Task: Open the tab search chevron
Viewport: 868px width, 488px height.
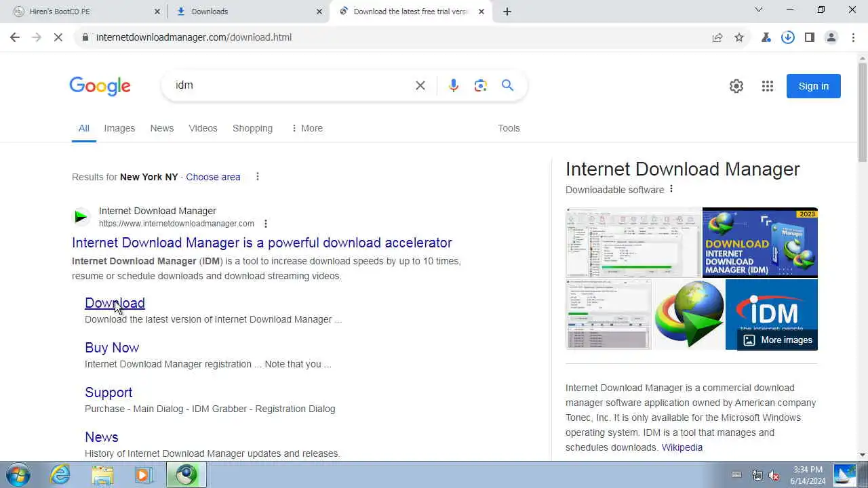Action: click(x=759, y=9)
